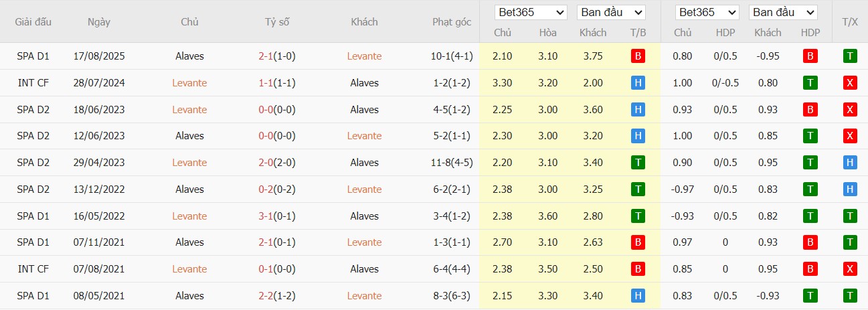Open the Levante home team link in 28/07/2024 row
The height and width of the screenshot is (310, 868).
(189, 83)
